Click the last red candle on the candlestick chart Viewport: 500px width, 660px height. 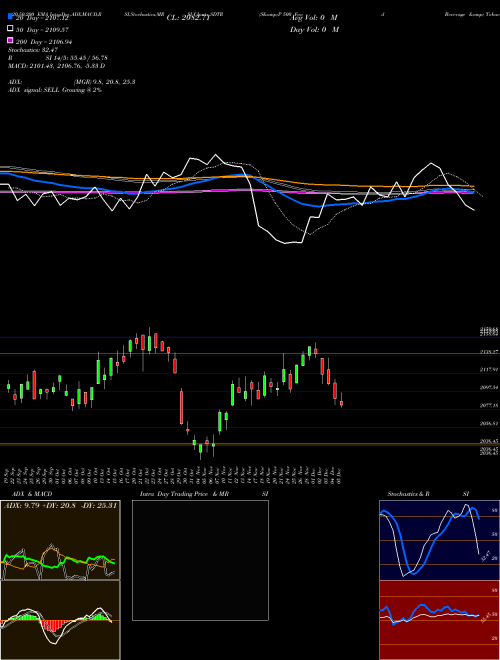341,402
